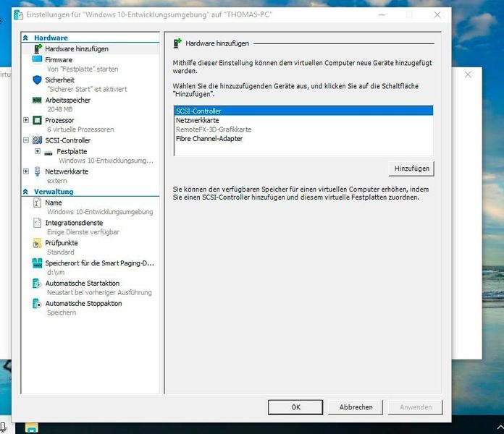Open the Automatische Stoppaktion entry
Viewport: 504px width, 434px height.
83,303
